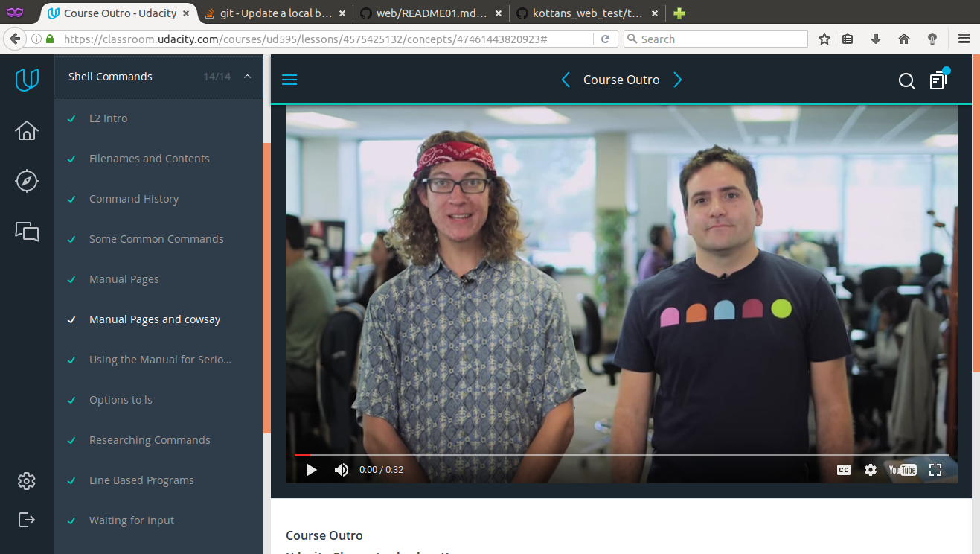980x554 pixels.
Task: Open Manual Pages and cowsay
Action: pyautogui.click(x=155, y=319)
